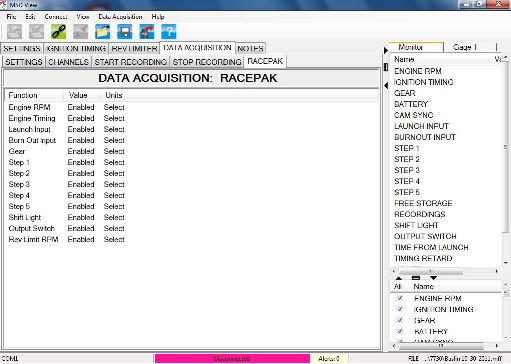Image resolution: width=511 pixels, height=364 pixels.
Task: Open the START RECORDING sub-tab
Action: click(x=130, y=62)
